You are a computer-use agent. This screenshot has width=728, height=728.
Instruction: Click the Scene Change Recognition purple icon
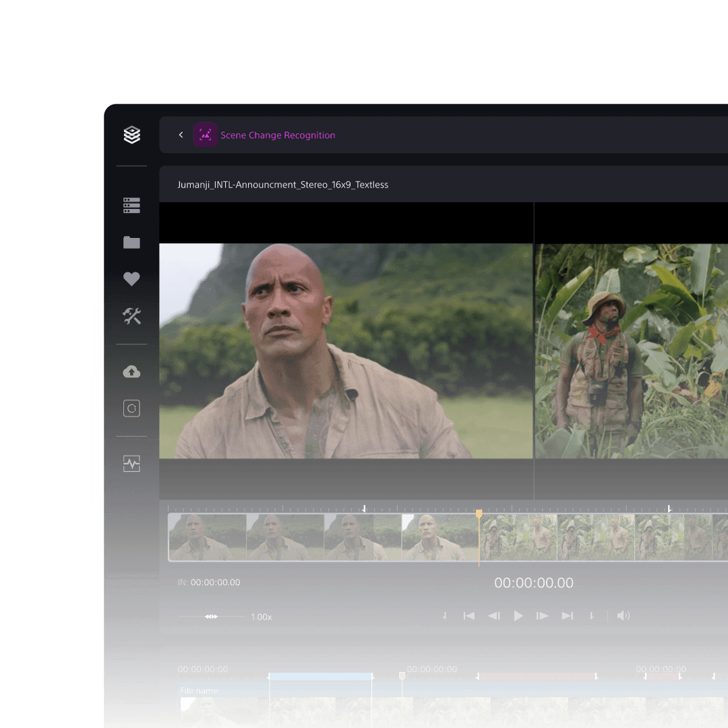click(205, 135)
